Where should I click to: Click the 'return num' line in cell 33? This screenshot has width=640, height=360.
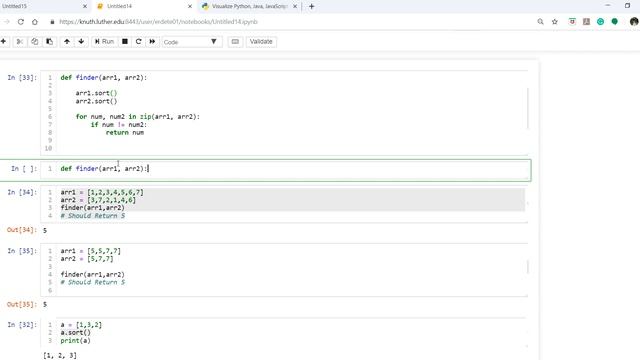(124, 133)
